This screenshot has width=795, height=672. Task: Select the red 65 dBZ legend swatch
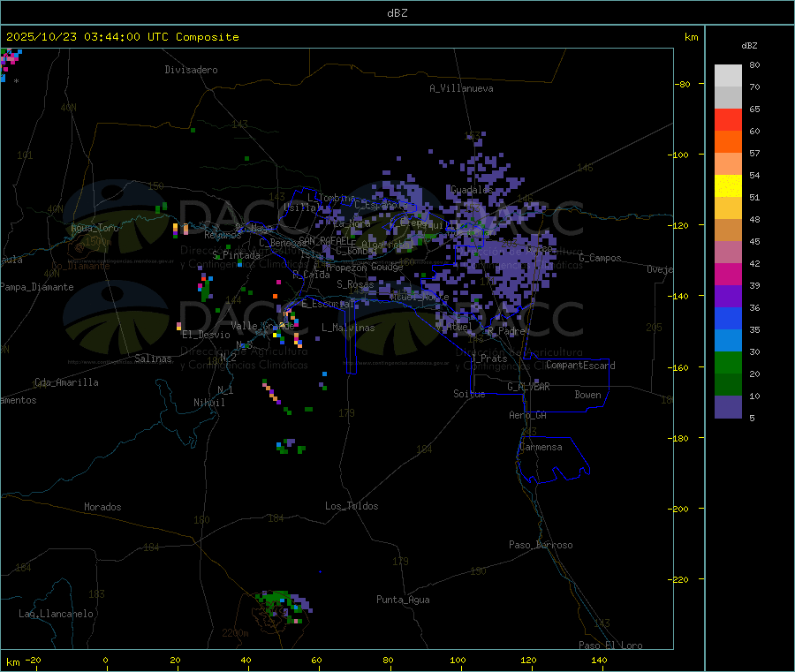coord(728,119)
